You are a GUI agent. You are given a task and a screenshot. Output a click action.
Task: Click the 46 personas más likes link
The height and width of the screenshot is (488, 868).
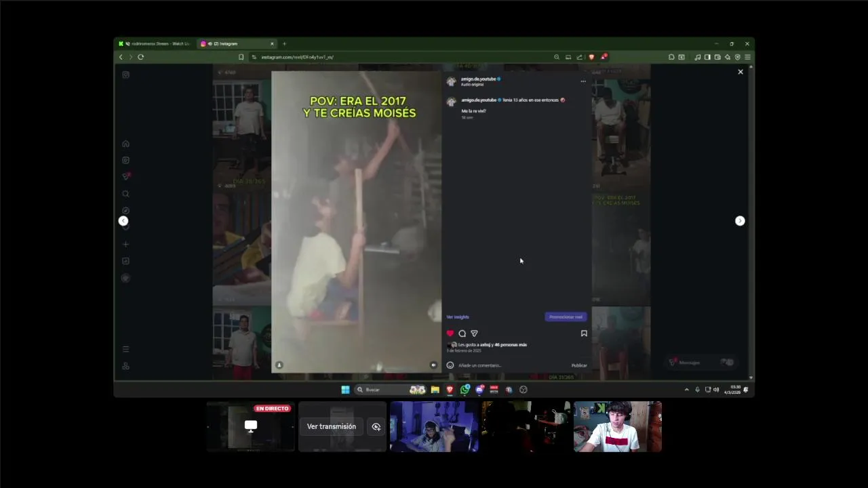pos(511,345)
